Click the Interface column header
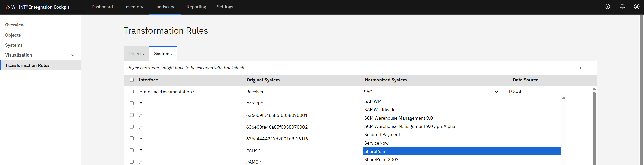 (148, 80)
